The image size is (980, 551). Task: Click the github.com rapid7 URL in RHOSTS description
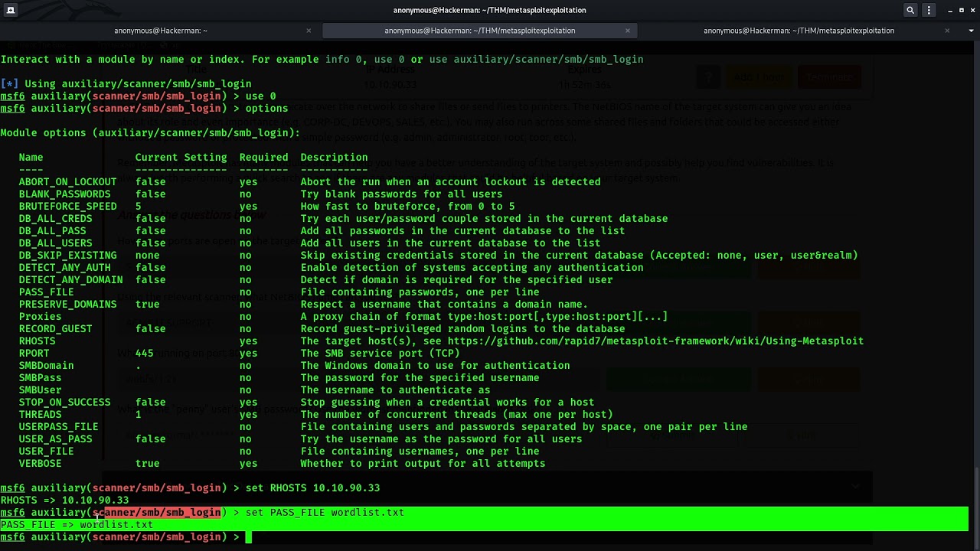point(655,341)
